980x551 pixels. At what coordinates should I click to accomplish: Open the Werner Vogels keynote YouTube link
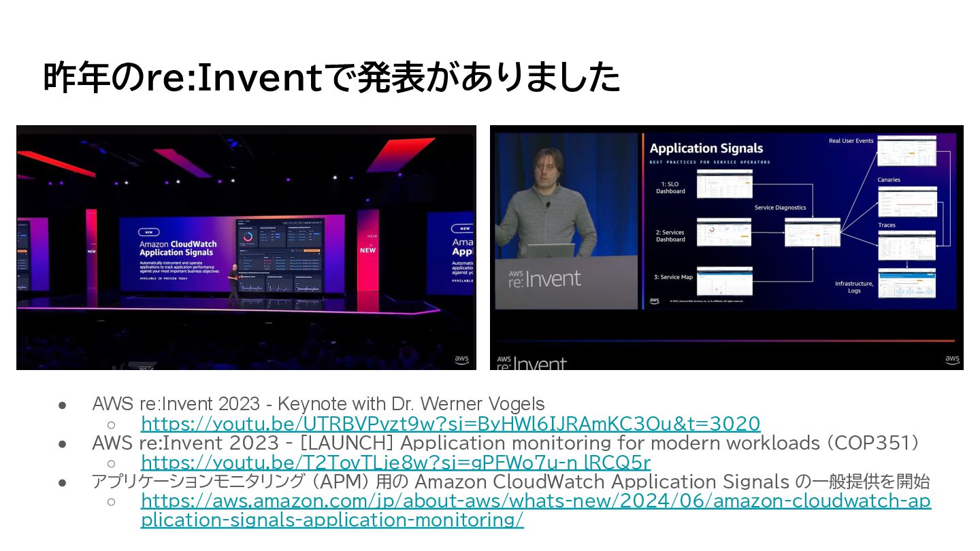coord(451,424)
